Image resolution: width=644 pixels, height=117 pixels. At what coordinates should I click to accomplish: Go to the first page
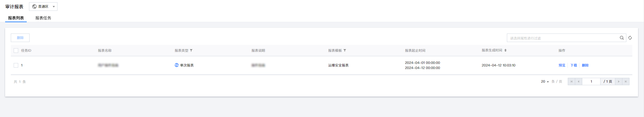point(571,82)
